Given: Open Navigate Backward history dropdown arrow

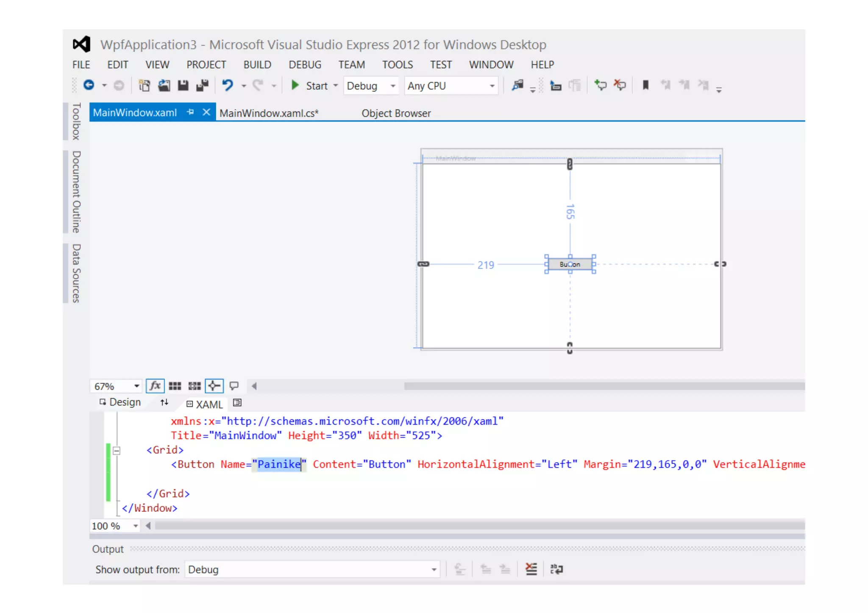Looking at the screenshot, I should point(104,86).
